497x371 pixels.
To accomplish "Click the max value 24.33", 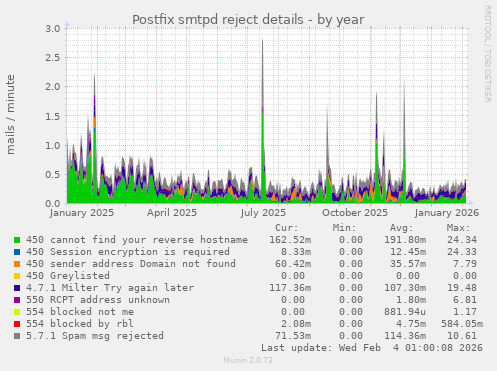I will 462,252.
